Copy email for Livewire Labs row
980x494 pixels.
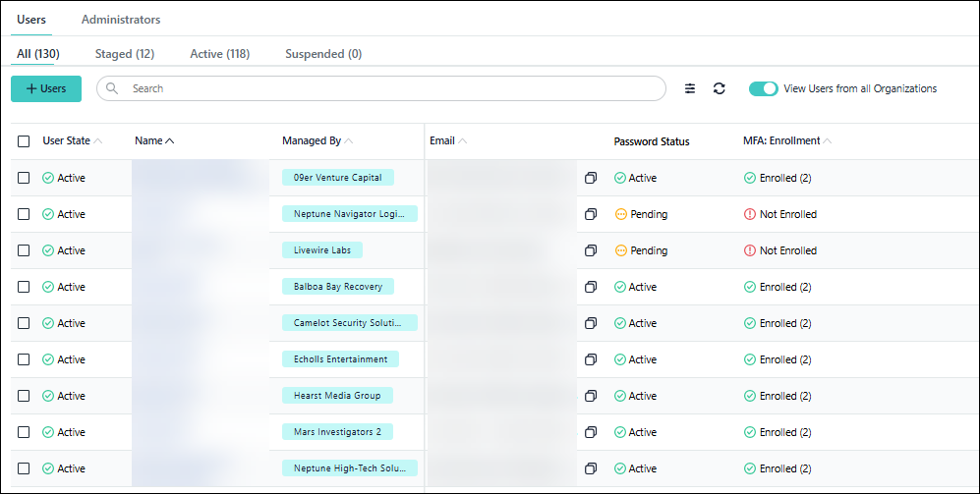tap(591, 250)
